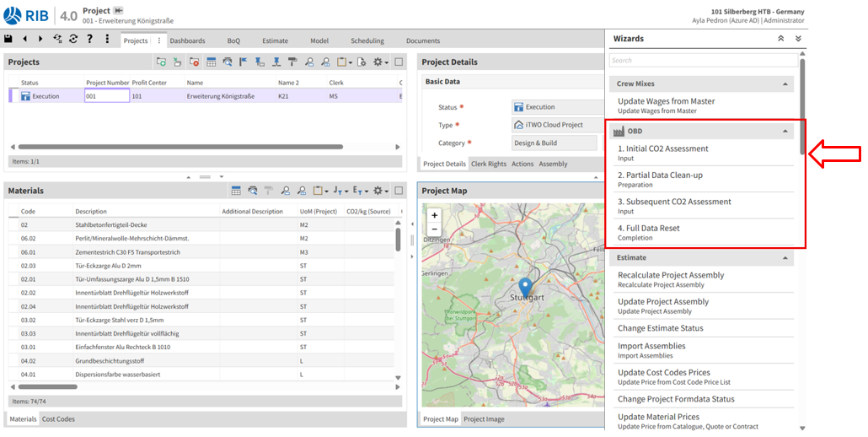Click the Wizards search field
868x437 pixels.
[x=703, y=61]
